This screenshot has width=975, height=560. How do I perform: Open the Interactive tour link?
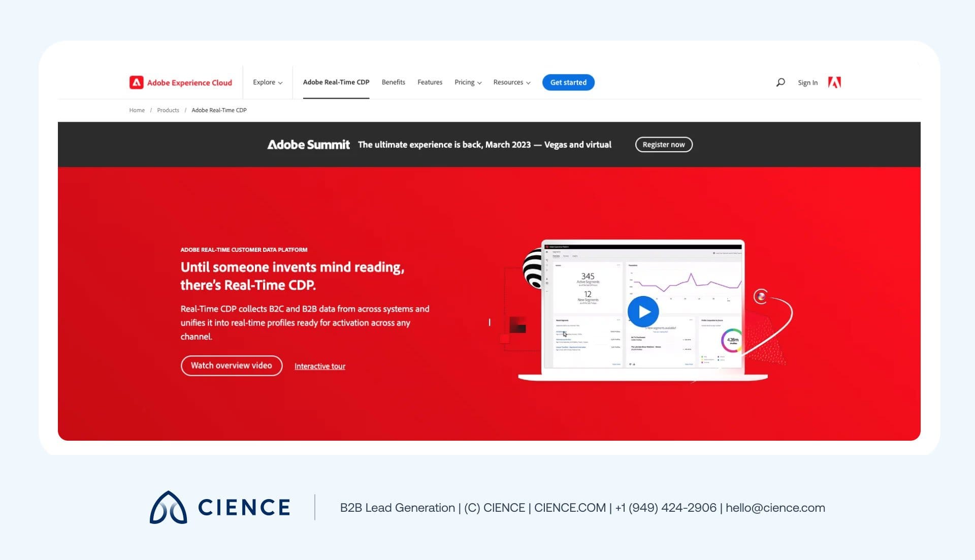point(319,366)
